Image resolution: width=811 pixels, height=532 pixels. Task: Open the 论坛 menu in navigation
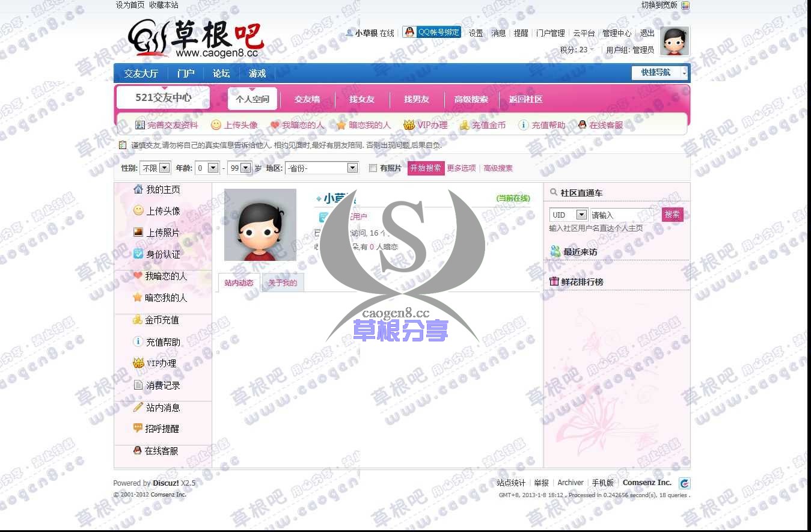pos(221,74)
